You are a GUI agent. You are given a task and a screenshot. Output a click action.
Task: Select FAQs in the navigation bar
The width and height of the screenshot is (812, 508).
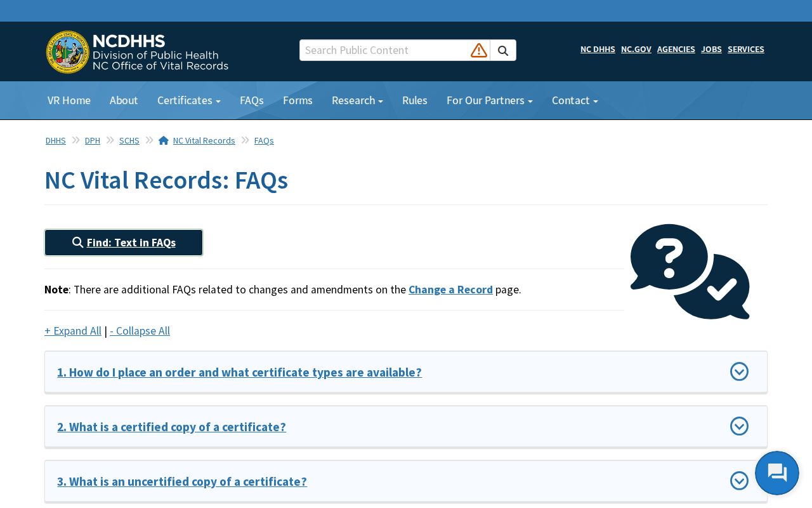tap(252, 100)
